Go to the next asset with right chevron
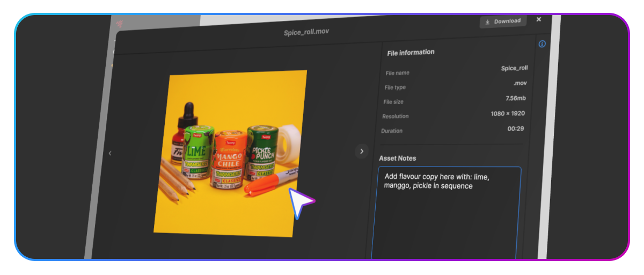The image size is (644, 275). 362,151
